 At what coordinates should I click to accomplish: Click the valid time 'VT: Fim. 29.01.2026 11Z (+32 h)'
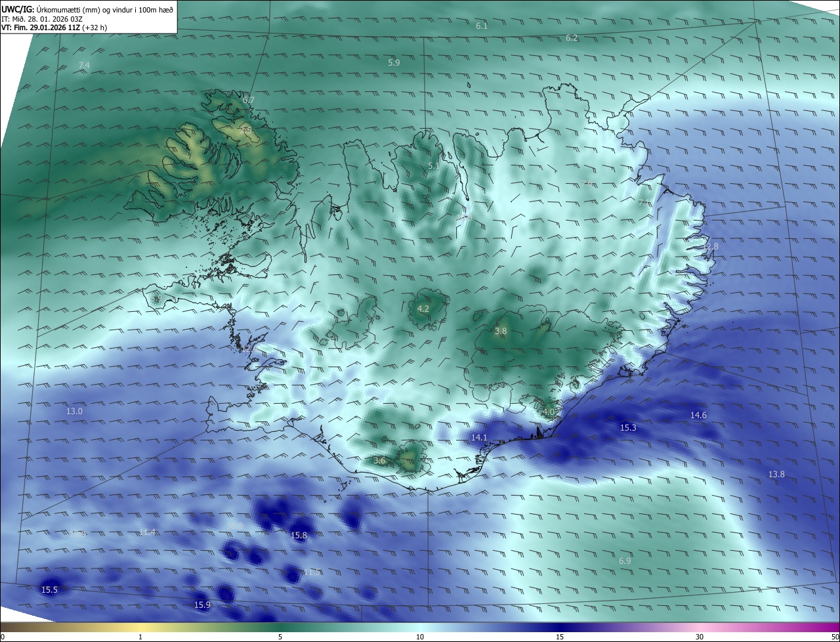54,28
